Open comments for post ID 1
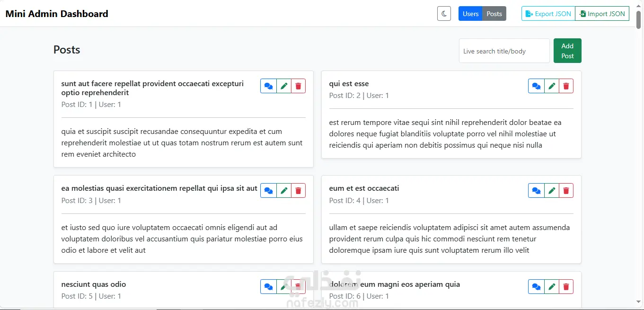The height and width of the screenshot is (310, 644). click(268, 86)
